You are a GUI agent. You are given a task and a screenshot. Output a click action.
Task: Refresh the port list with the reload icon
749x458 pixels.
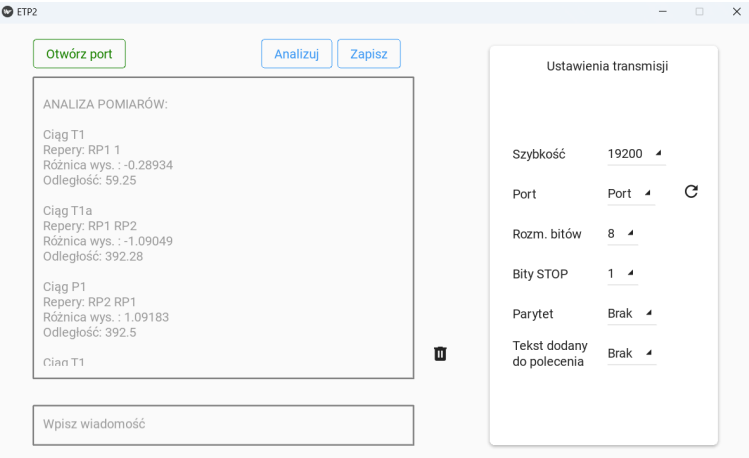[x=690, y=192]
